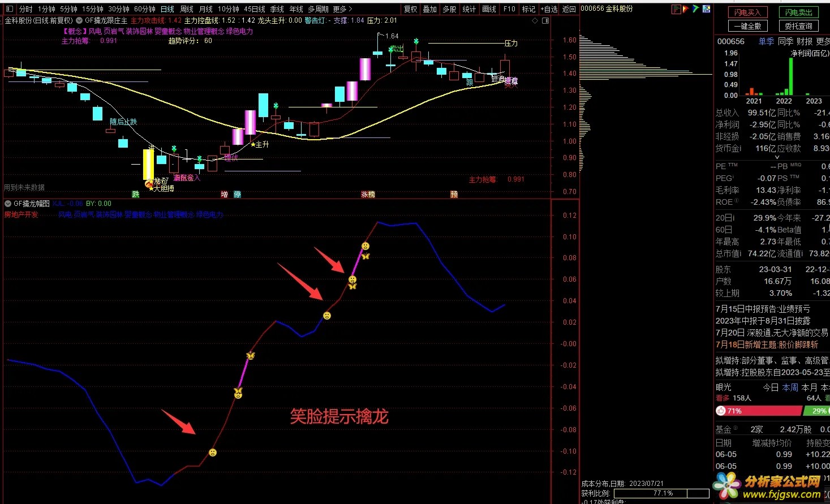
Task: Click the 返回 back button
Action: click(569, 9)
